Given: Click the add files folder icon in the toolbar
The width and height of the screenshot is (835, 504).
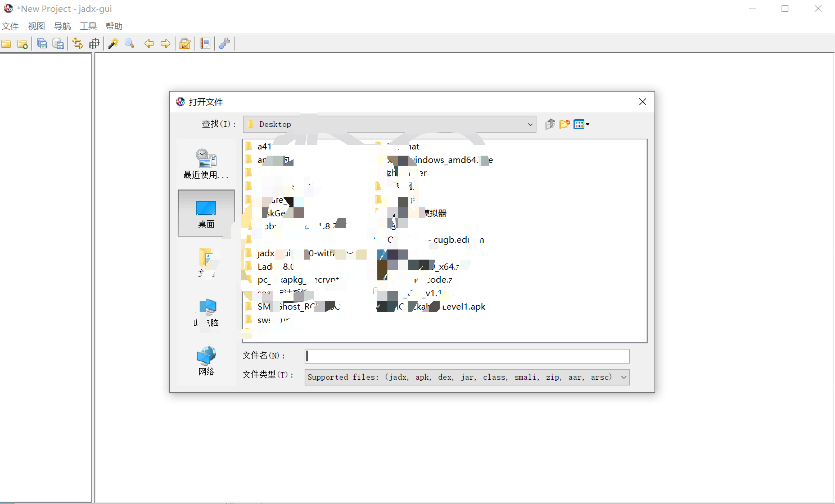Looking at the screenshot, I should [22, 44].
